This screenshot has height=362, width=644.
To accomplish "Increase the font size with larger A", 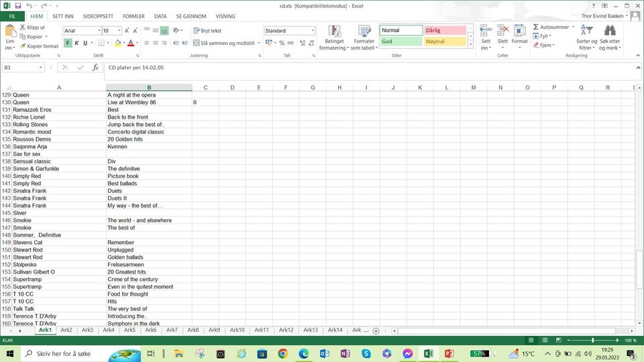I will point(127,31).
